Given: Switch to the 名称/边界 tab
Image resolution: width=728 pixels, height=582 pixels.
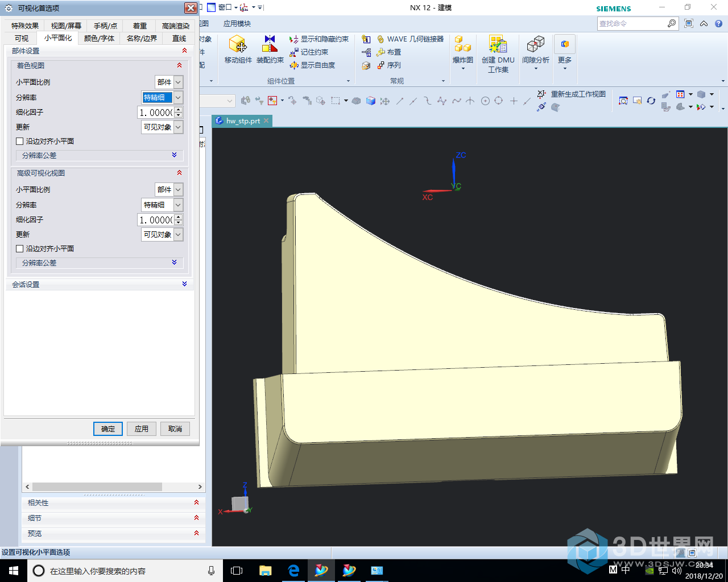Looking at the screenshot, I should 142,39.
